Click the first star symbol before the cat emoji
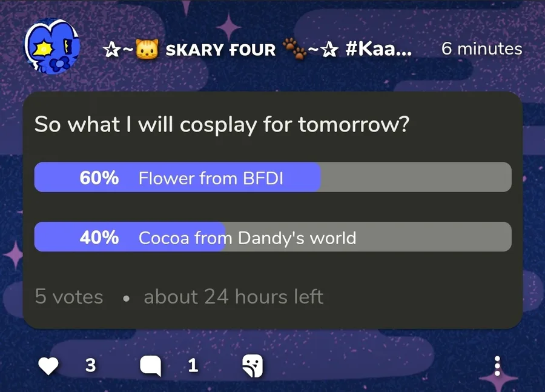 tap(111, 50)
